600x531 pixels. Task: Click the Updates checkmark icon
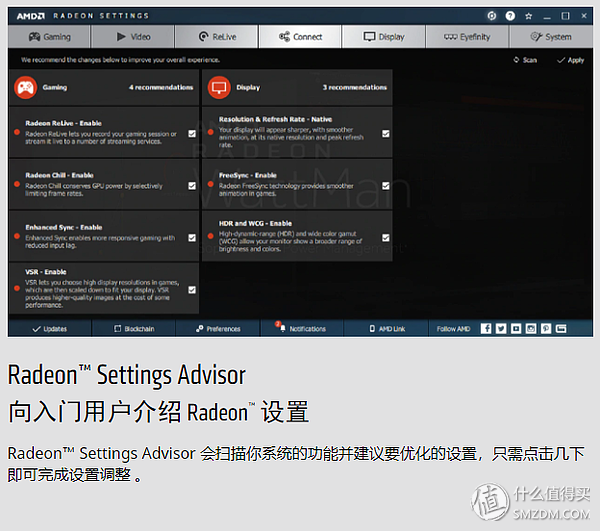tap(37, 329)
